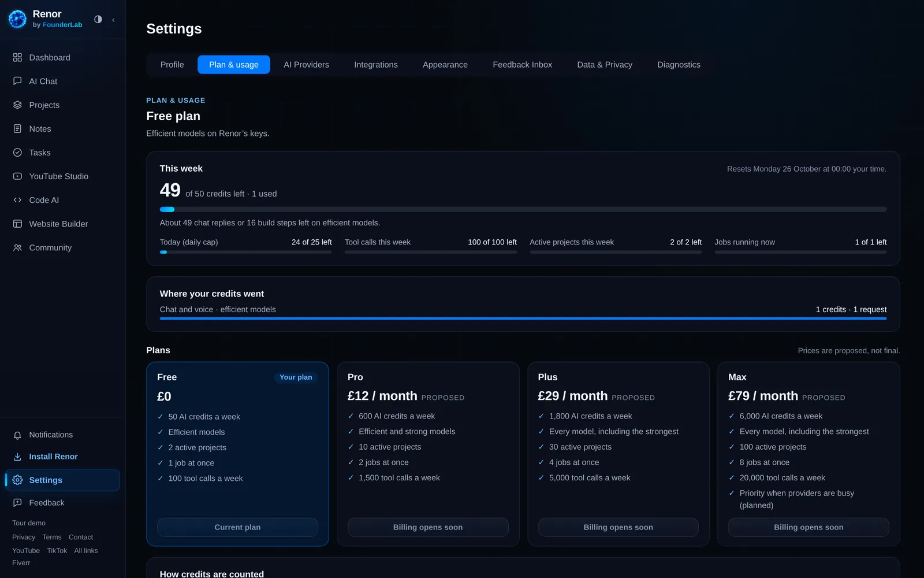Open the Feedback Inbox tab
The width and height of the screenshot is (924, 578).
tap(523, 65)
